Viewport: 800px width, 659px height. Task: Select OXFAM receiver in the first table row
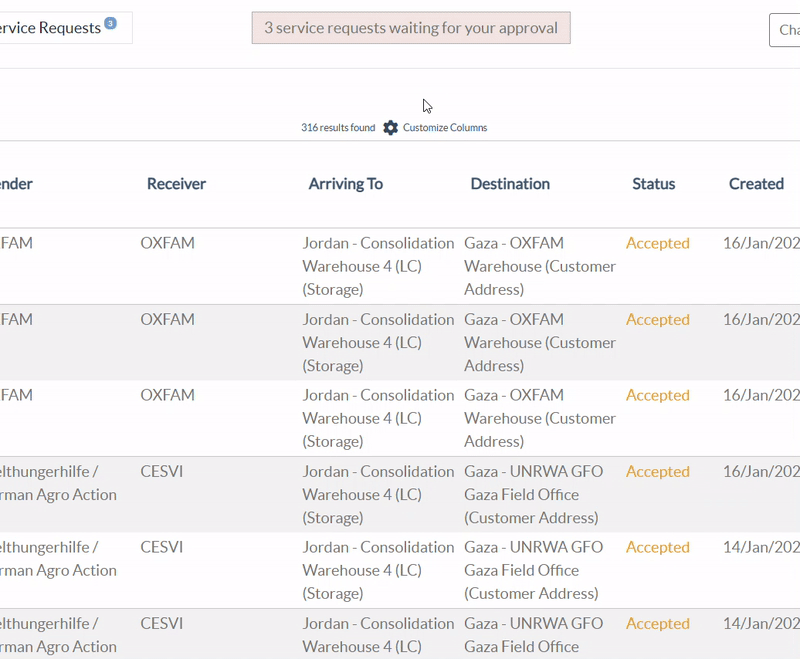[x=167, y=243]
